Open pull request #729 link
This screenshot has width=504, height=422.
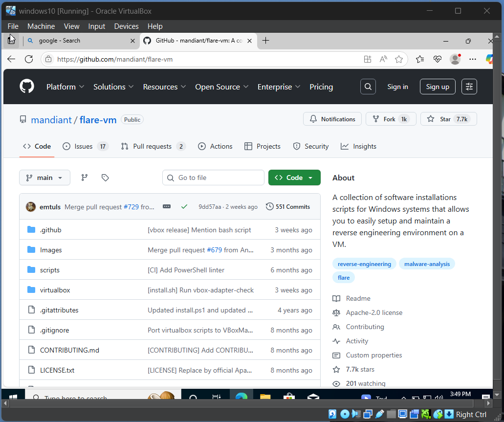[x=131, y=207]
